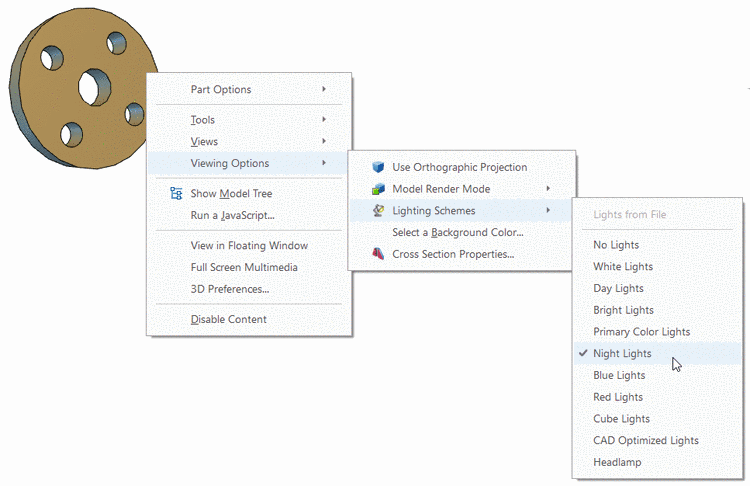
Task: Open Lighting Schemes entry
Action: (x=462, y=210)
